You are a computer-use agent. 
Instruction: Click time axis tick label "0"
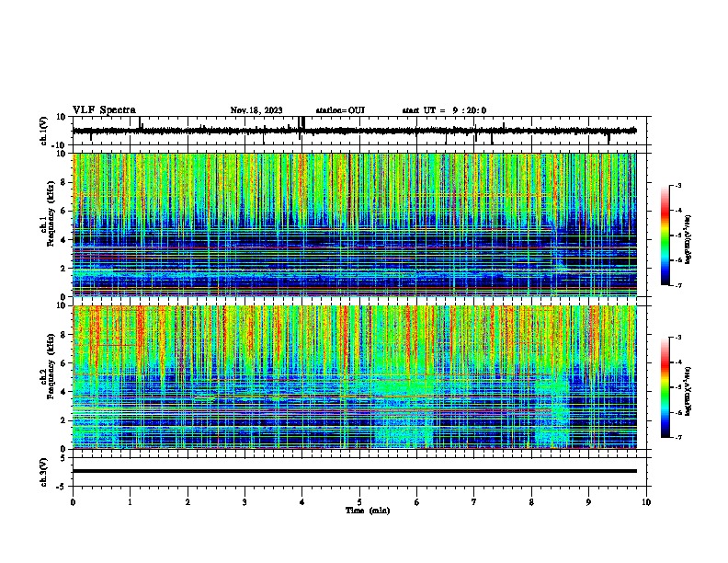pos(73,502)
